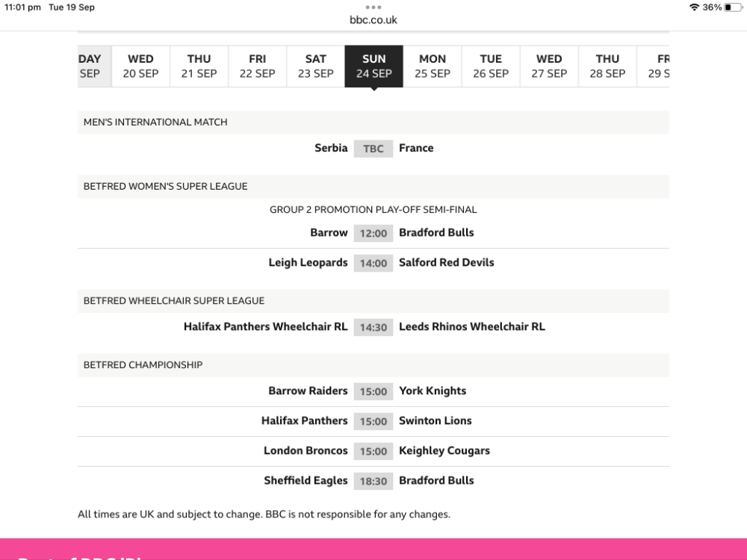Tap the 14:00 kick-off time
The width and height of the screenshot is (747, 560).
click(x=373, y=264)
